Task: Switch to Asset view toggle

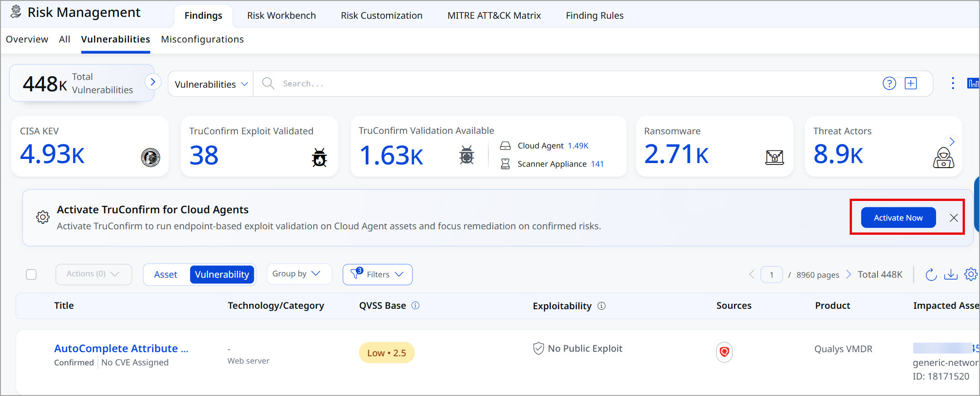Action: coord(166,275)
